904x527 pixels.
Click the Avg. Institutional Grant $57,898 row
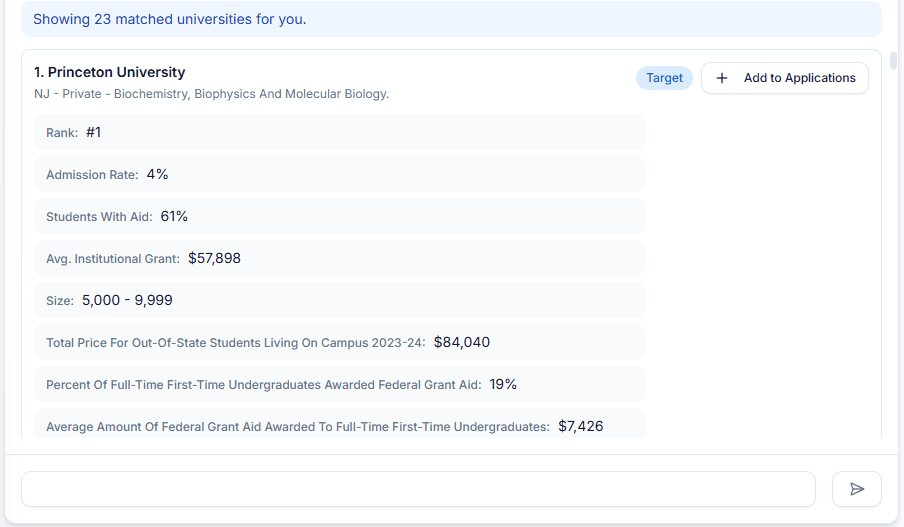coord(339,258)
